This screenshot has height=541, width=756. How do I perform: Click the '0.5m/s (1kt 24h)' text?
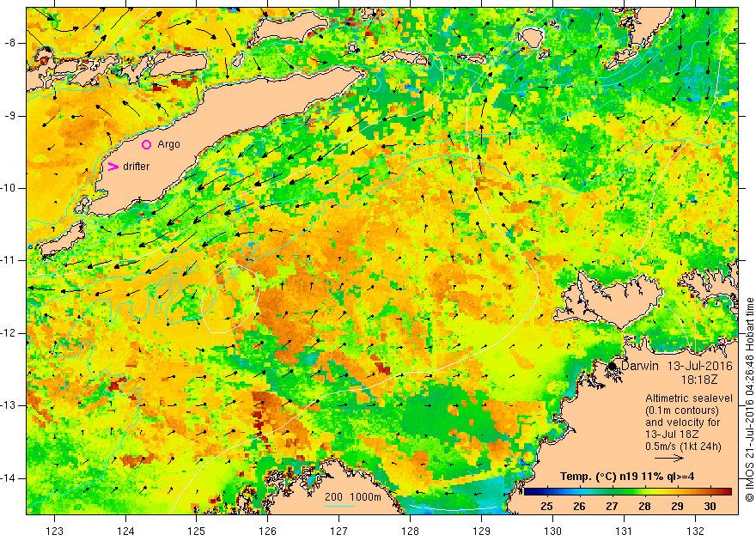click(683, 447)
